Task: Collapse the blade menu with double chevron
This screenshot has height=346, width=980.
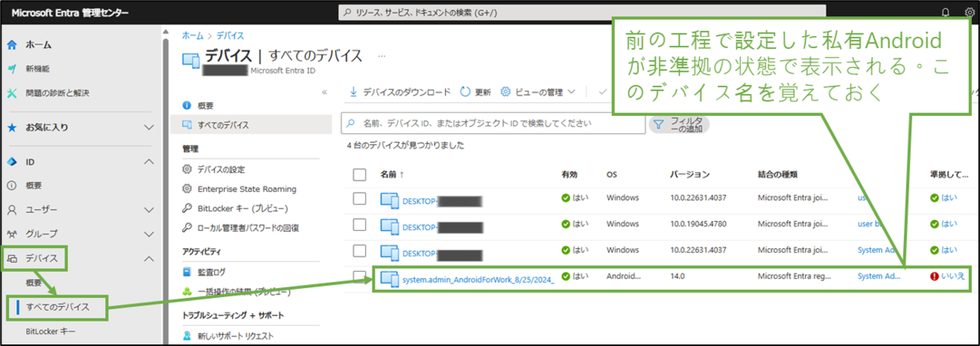Action: [325, 92]
